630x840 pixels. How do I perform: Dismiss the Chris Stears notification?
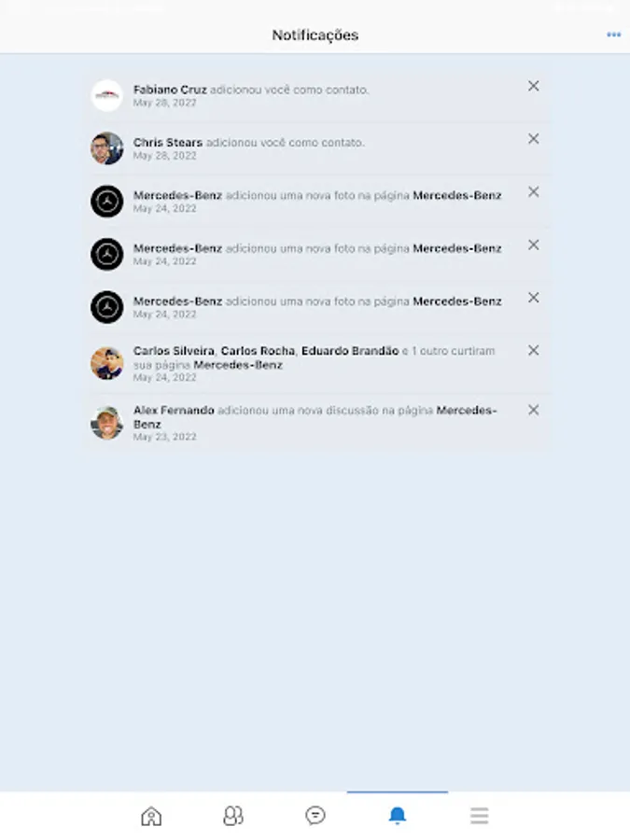click(x=533, y=139)
